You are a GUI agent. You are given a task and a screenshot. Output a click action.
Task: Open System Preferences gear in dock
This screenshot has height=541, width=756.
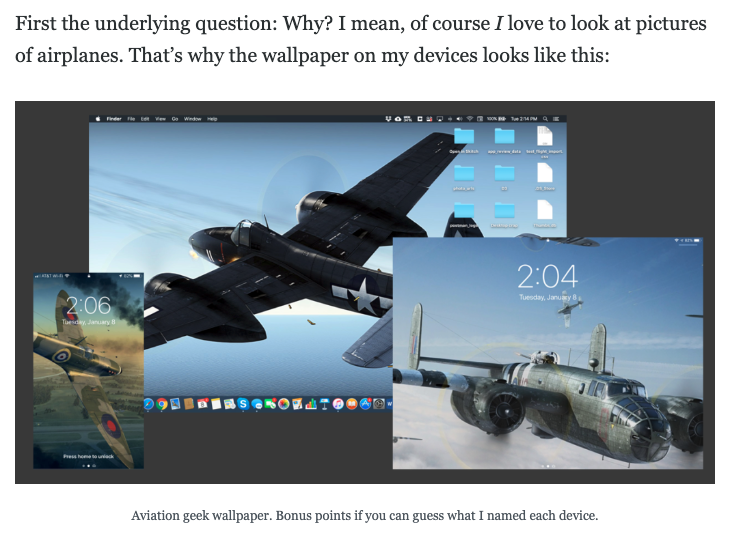379,404
